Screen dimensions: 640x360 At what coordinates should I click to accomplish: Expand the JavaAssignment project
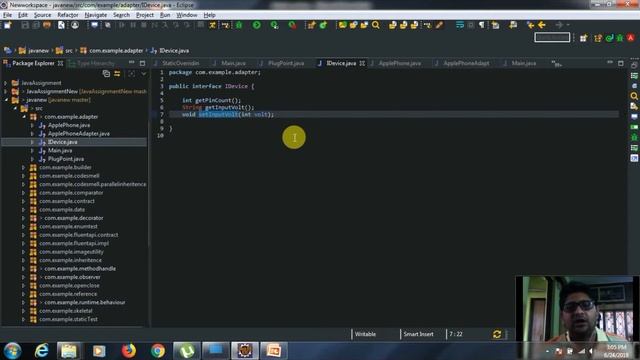coord(5,83)
